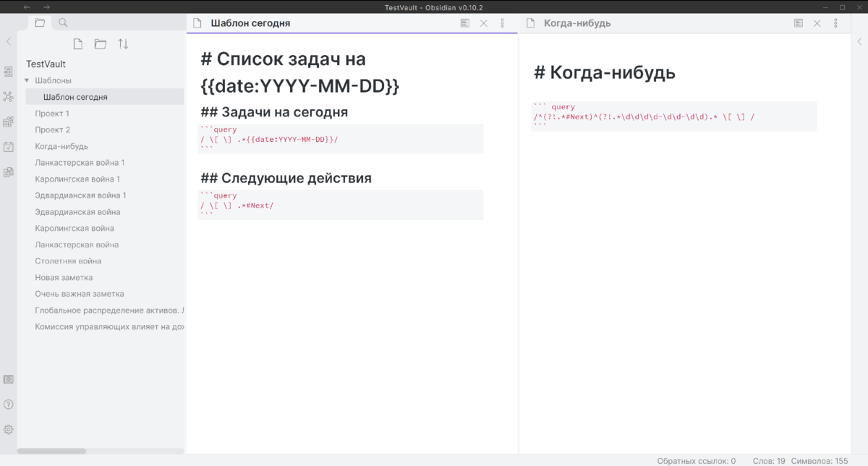Click the note icon in Шаблон сегодня header
This screenshot has width=868, height=466.
197,23
